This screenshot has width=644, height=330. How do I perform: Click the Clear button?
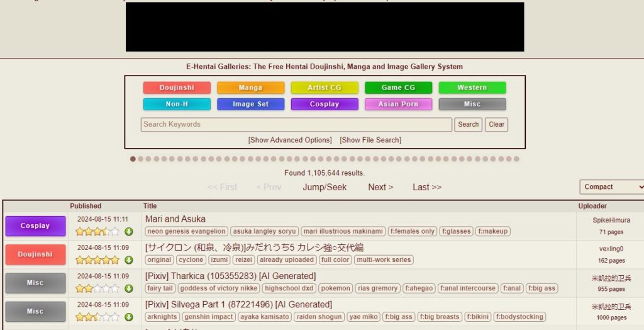click(497, 125)
